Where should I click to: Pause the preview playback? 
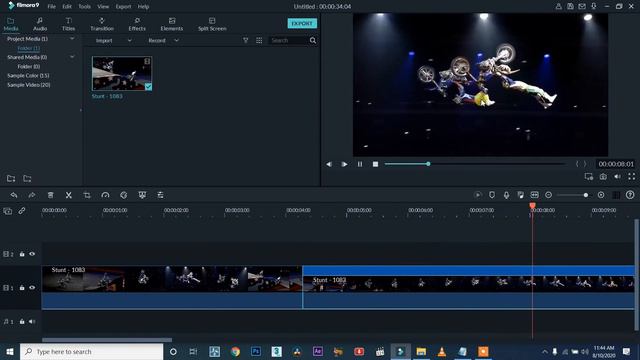coord(360,164)
